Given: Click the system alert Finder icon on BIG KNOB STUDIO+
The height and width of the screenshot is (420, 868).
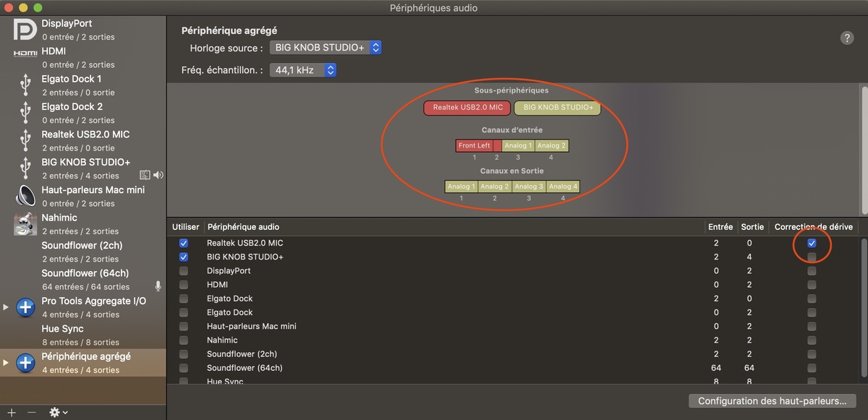Looking at the screenshot, I should 145,175.
